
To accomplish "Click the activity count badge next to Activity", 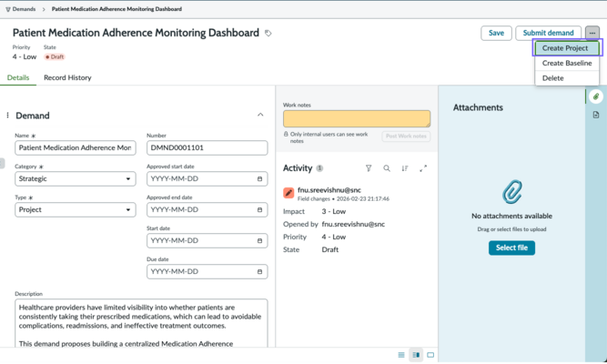I will [319, 168].
